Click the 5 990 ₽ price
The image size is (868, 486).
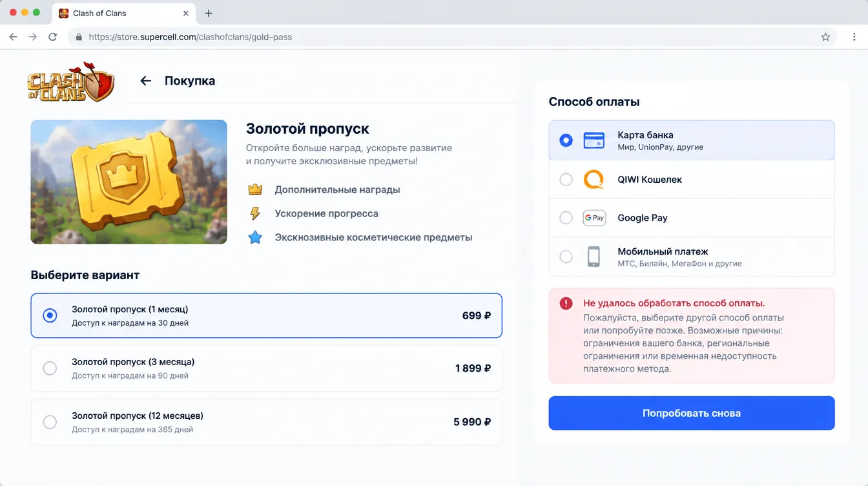coord(472,422)
